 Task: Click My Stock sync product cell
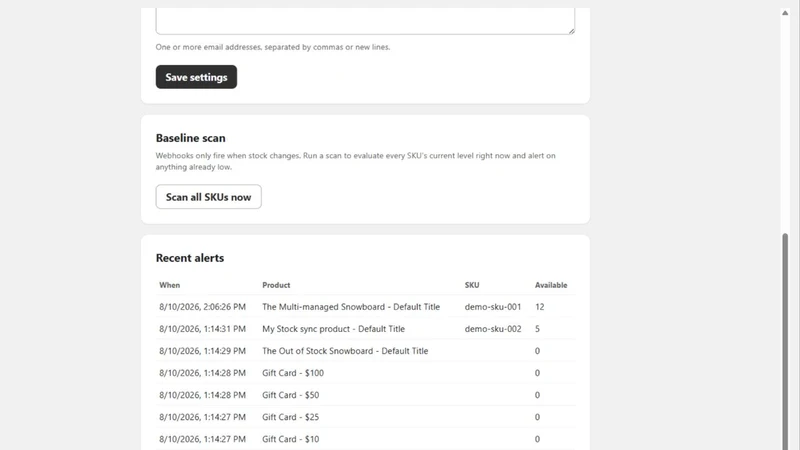[x=334, y=329]
